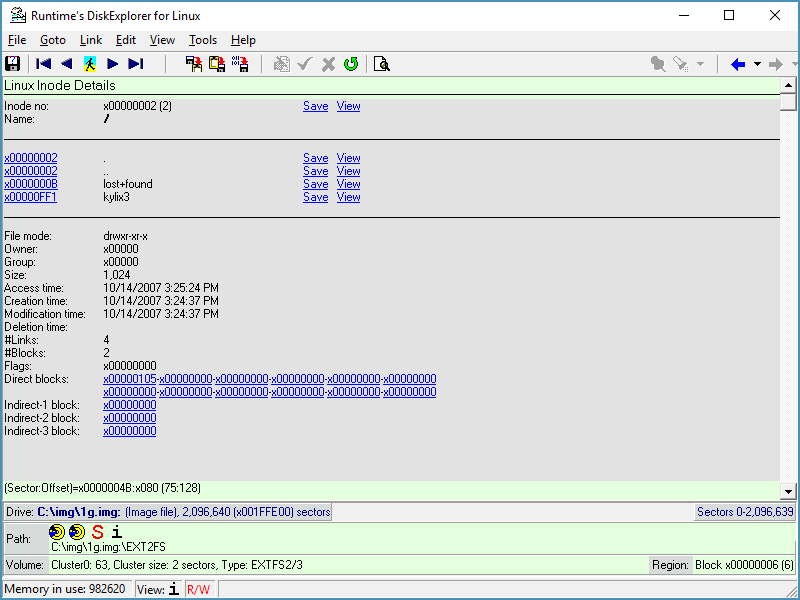Click the Save disk icon in toolbar
The image size is (800, 600).
point(13,64)
